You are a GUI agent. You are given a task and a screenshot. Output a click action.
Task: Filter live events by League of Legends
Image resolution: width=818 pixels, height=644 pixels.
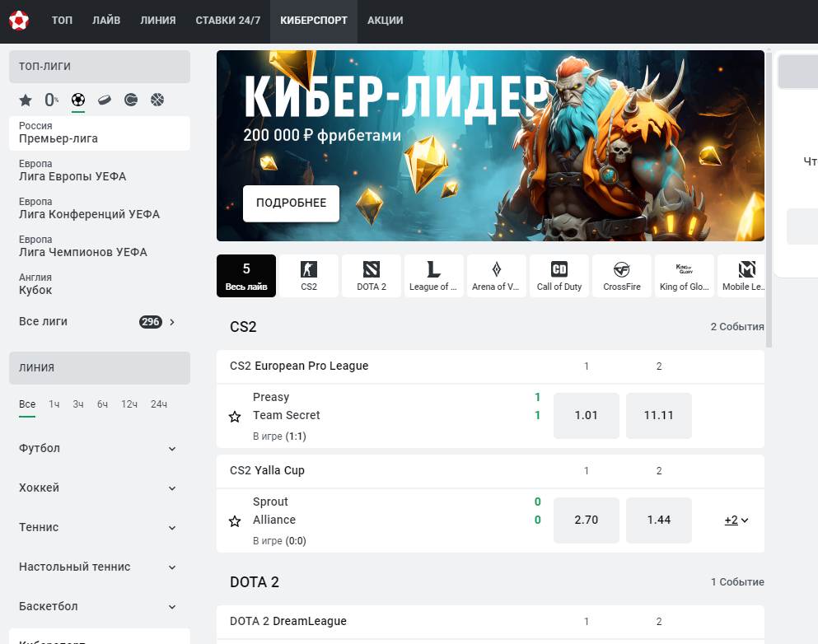coord(434,276)
